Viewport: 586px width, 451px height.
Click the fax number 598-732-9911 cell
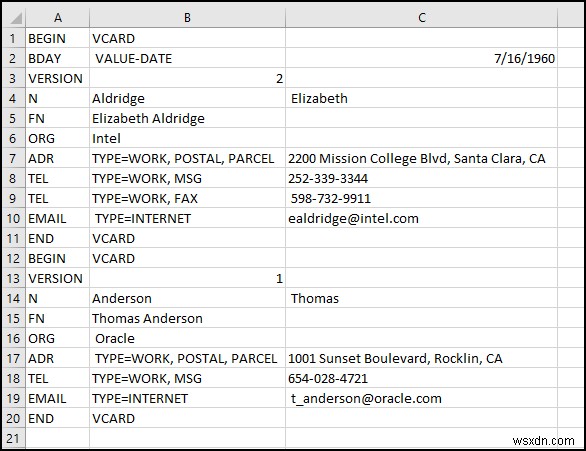422,198
